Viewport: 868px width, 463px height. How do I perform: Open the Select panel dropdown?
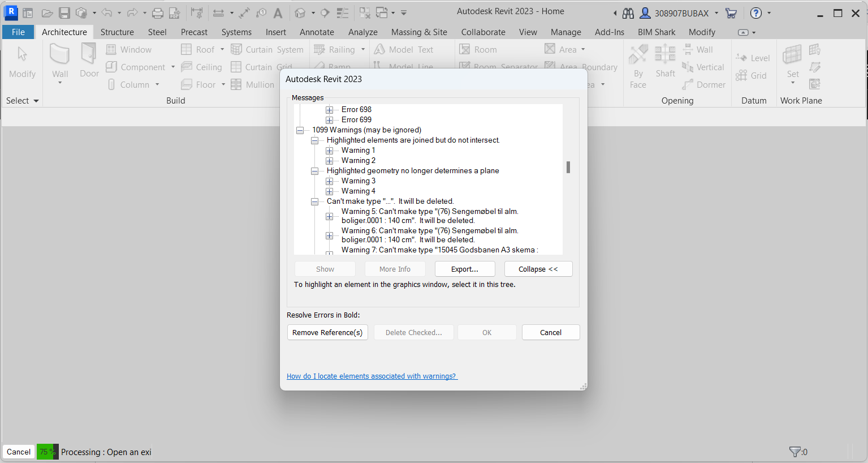coord(23,101)
